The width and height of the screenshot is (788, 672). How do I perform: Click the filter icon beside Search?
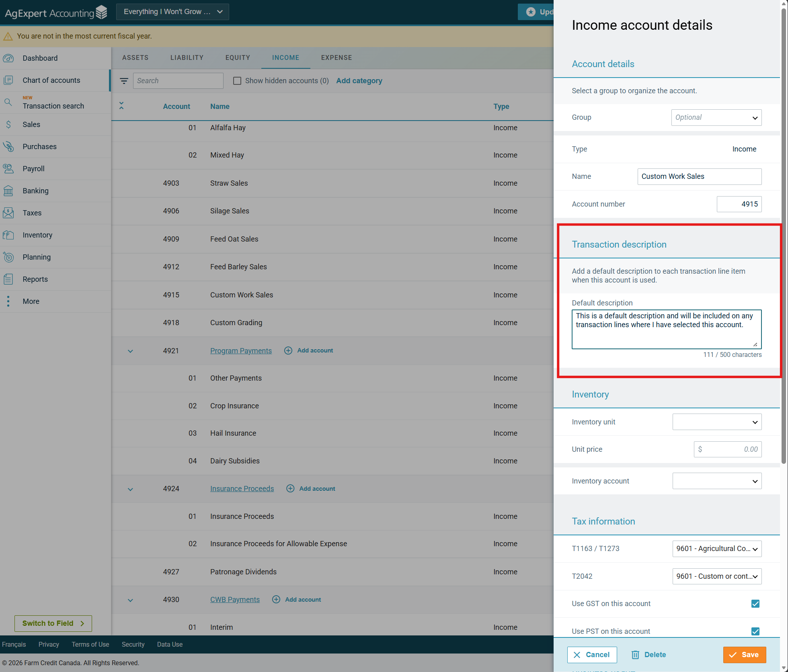[x=124, y=81]
